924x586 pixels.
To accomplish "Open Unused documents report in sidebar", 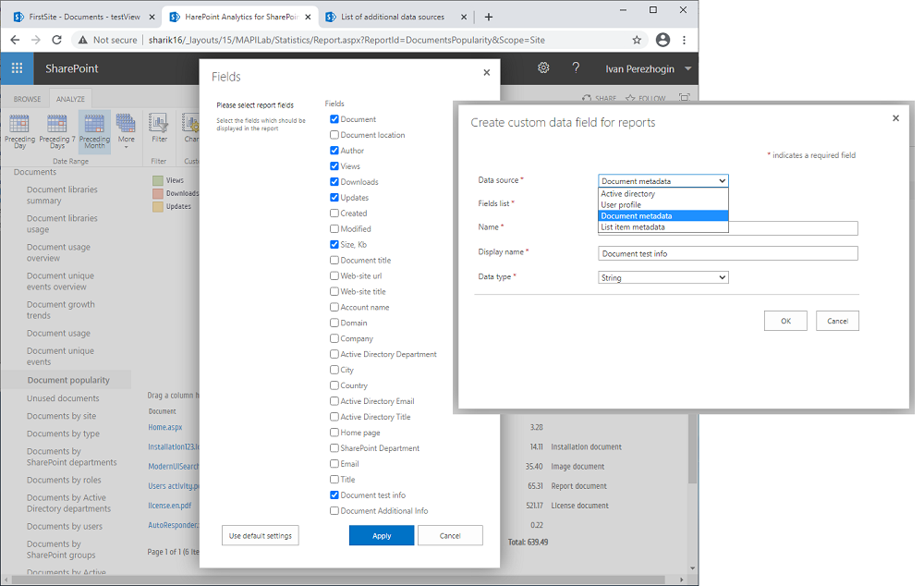I will pos(63,398).
